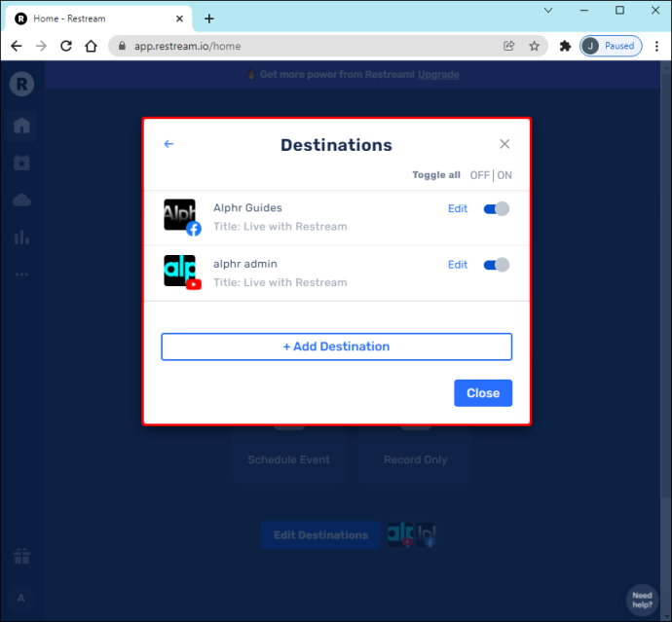
Task: Disable the alphr admin destination switch
Action: tap(497, 265)
